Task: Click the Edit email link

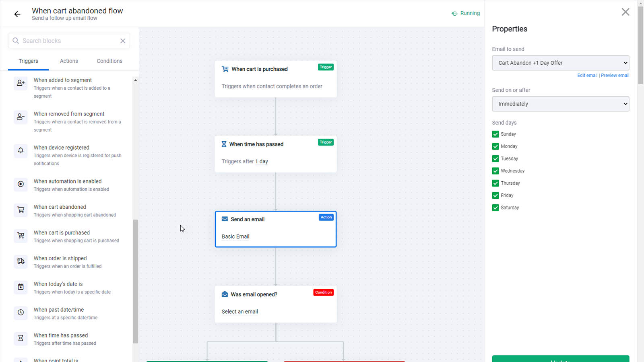Action: [587, 75]
